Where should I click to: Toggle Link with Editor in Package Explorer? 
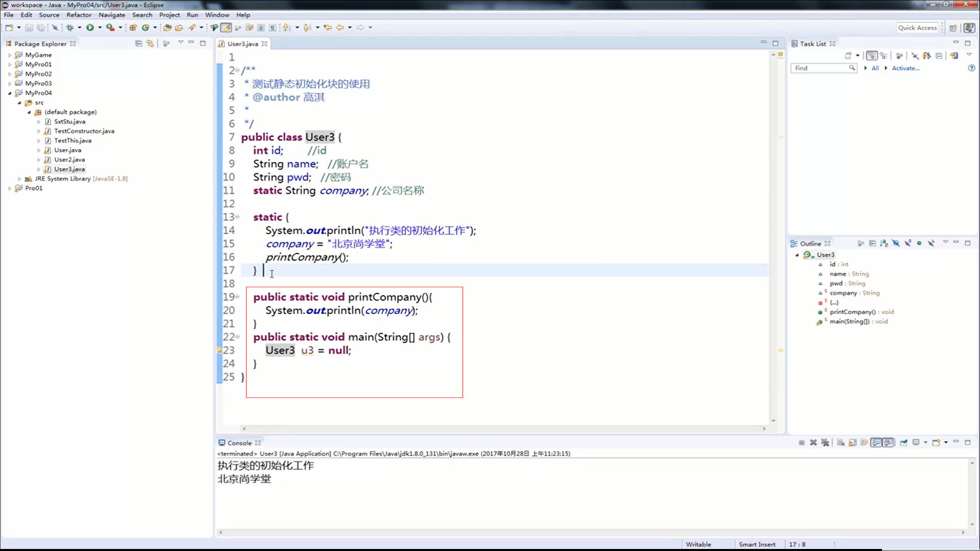(x=150, y=43)
